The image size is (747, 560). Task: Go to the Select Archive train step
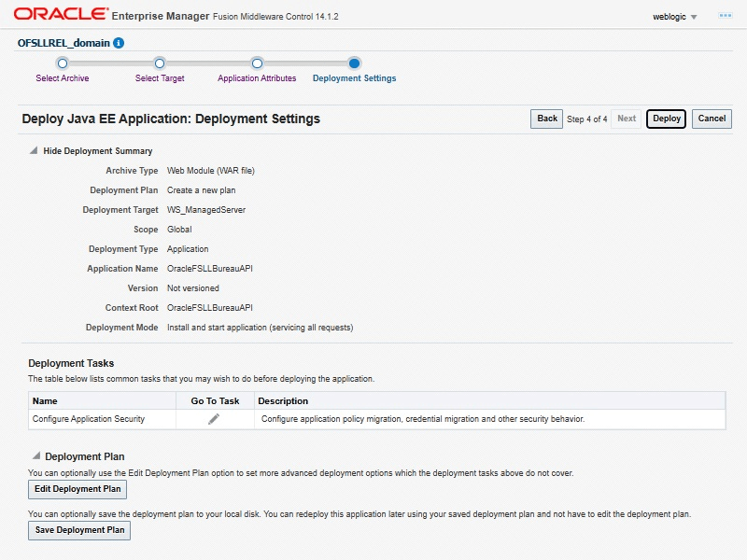tap(63, 63)
